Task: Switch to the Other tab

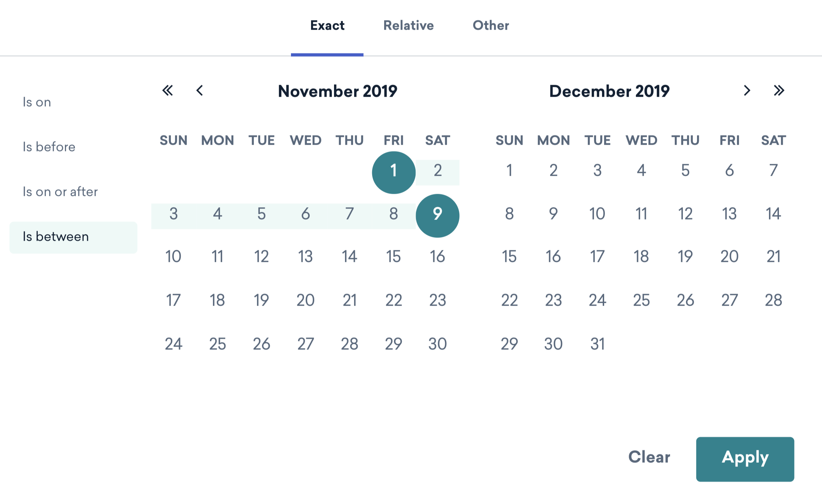Action: 491,25
